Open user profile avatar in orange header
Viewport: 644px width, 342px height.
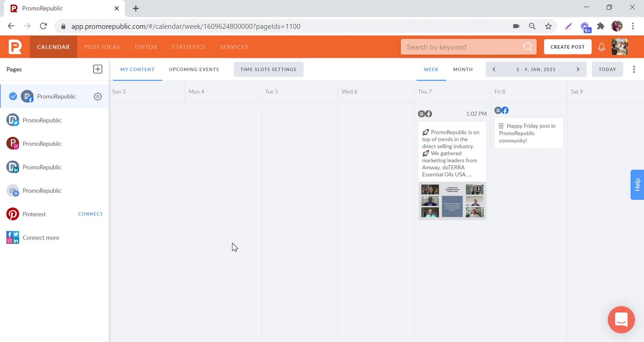620,47
